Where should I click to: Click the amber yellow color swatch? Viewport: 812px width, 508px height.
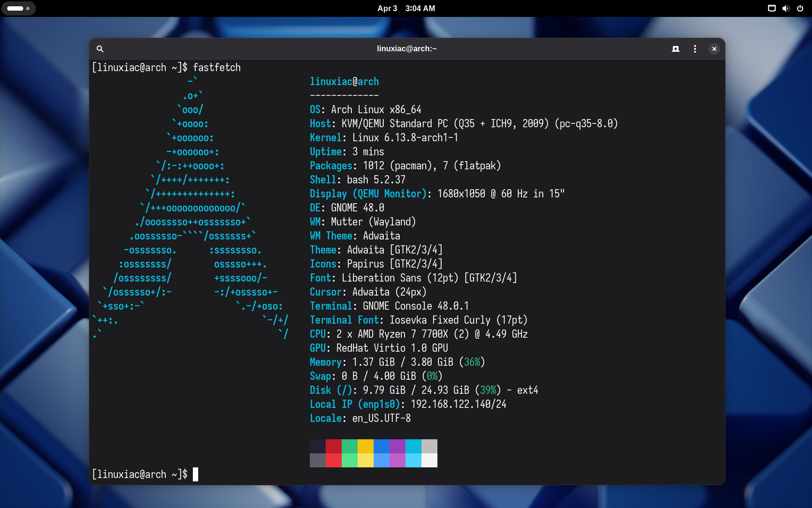[365, 446]
